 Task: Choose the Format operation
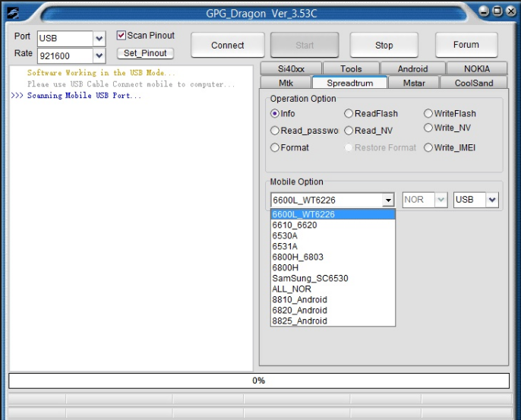pyautogui.click(x=274, y=147)
